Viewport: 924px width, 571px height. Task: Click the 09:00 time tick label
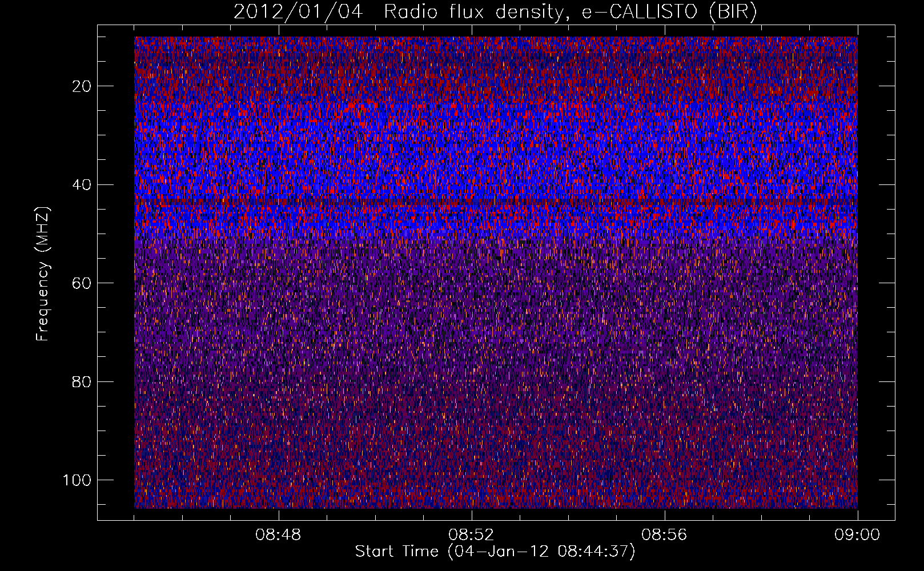(x=857, y=535)
